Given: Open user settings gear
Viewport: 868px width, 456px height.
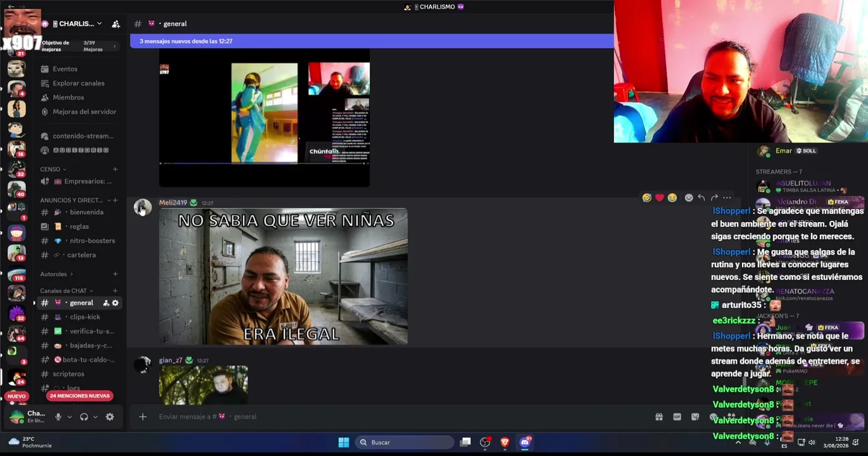Looking at the screenshot, I should [x=110, y=417].
